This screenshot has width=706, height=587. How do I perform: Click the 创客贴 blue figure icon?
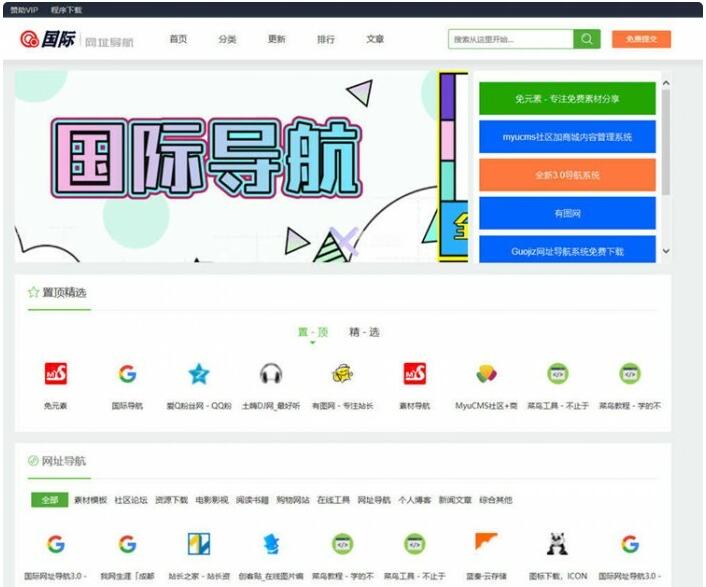click(271, 544)
